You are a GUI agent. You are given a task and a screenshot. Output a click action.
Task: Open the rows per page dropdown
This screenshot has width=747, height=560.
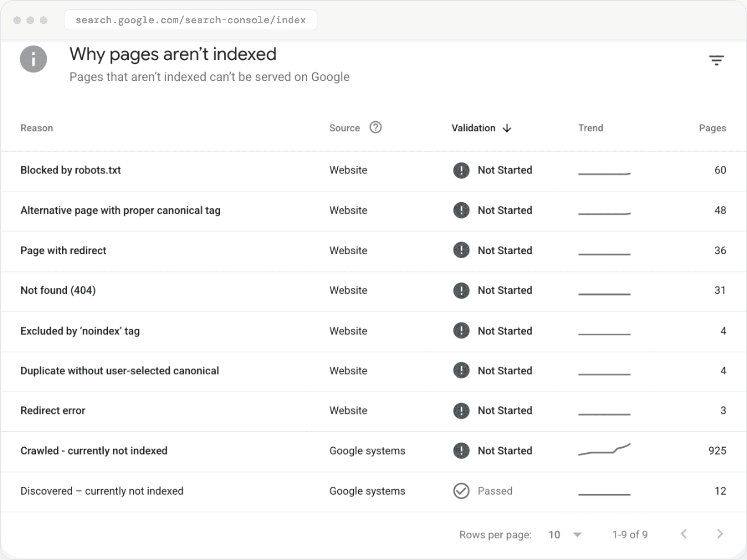565,535
